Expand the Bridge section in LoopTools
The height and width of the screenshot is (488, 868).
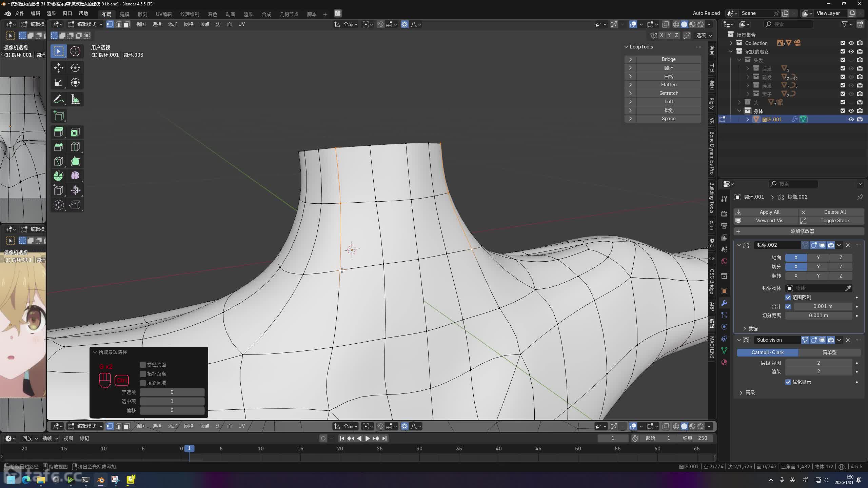point(630,59)
